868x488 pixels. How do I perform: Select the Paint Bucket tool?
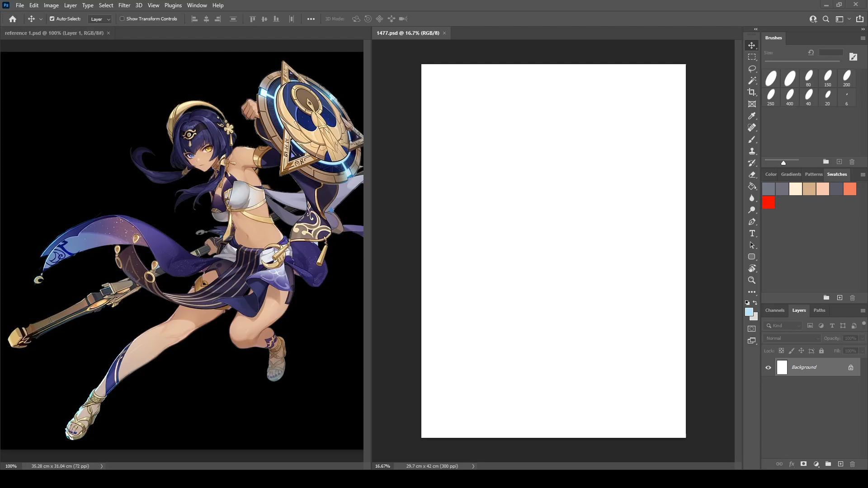click(752, 187)
